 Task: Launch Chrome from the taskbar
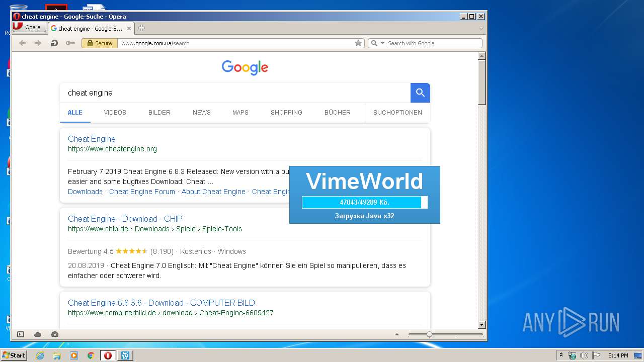pos(91,355)
